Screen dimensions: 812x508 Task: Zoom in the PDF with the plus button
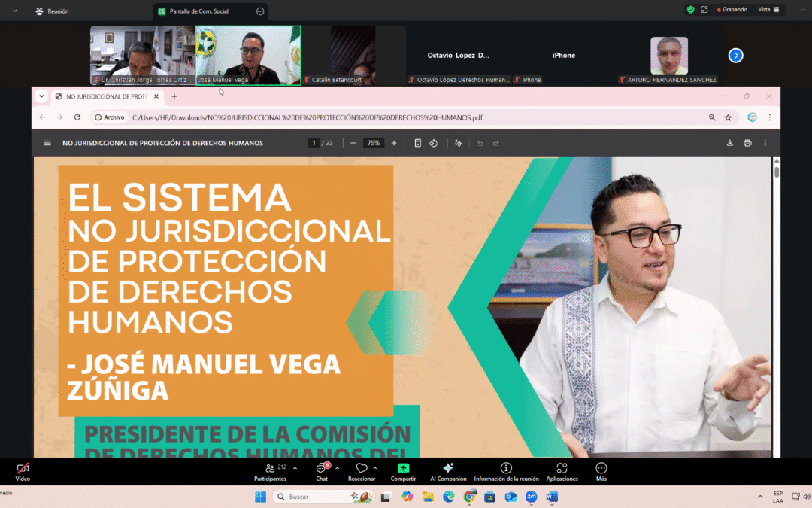click(x=394, y=143)
